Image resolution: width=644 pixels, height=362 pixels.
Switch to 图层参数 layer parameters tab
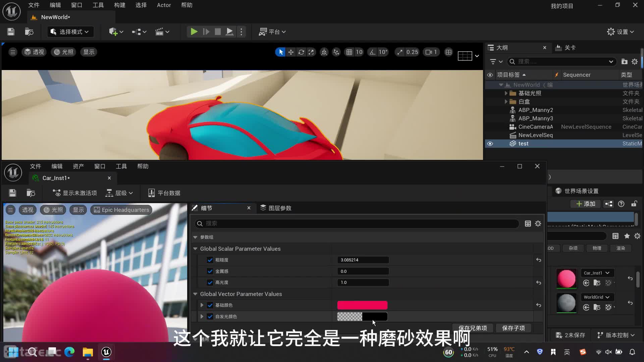point(276,208)
